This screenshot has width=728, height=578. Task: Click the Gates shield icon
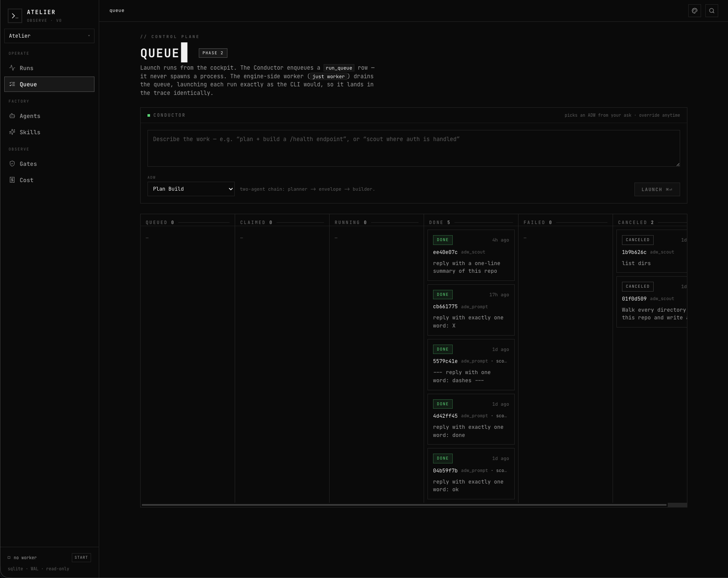point(12,164)
